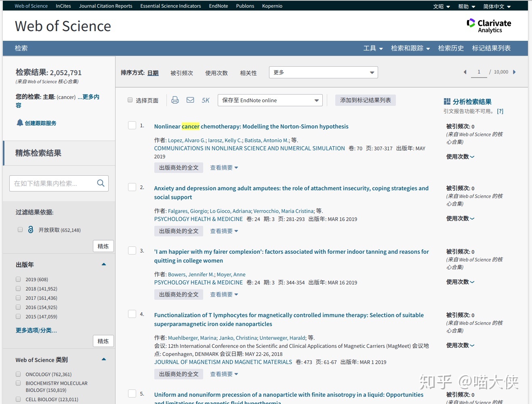Click 出版商处的全文 for result 3

[179, 295]
